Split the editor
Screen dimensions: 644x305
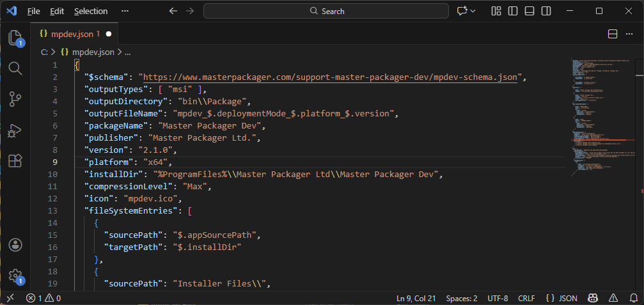click(x=613, y=34)
